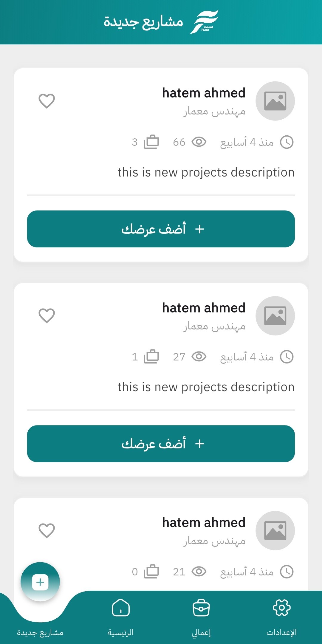Tap the Talent Flow logo in header

[205, 22]
